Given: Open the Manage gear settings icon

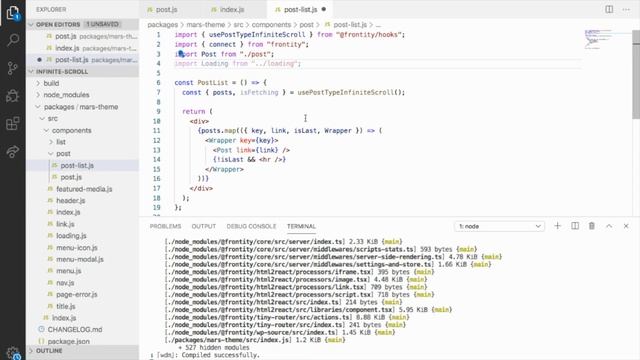Looking at the screenshot, I should (x=13, y=353).
